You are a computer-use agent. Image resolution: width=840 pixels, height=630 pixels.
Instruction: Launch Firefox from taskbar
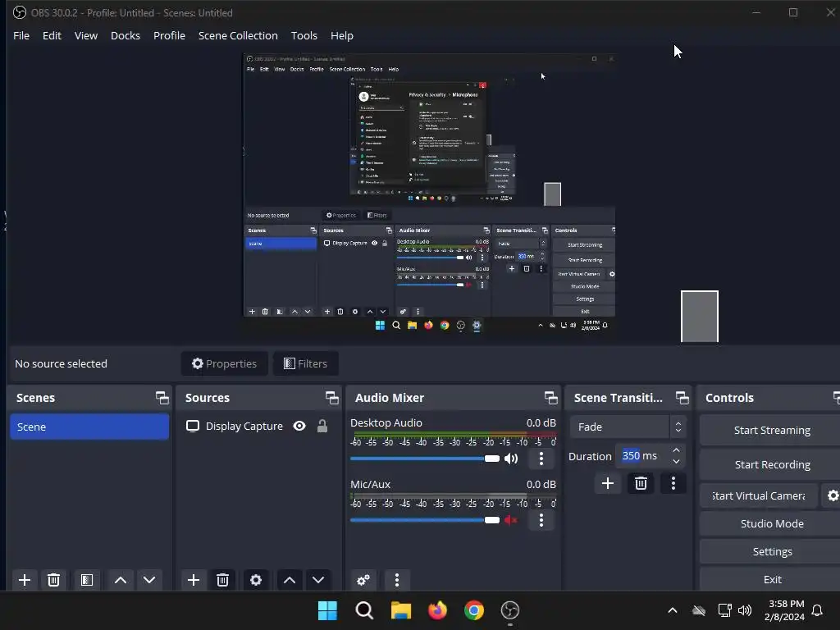(437, 610)
